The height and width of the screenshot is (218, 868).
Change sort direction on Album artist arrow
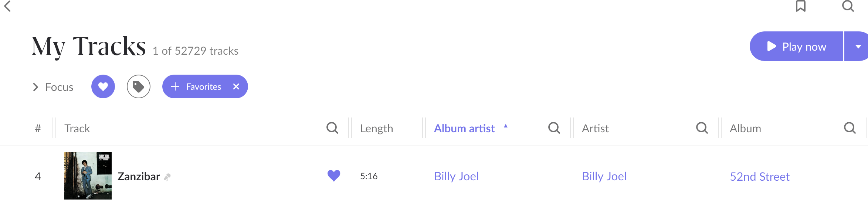[x=506, y=126]
